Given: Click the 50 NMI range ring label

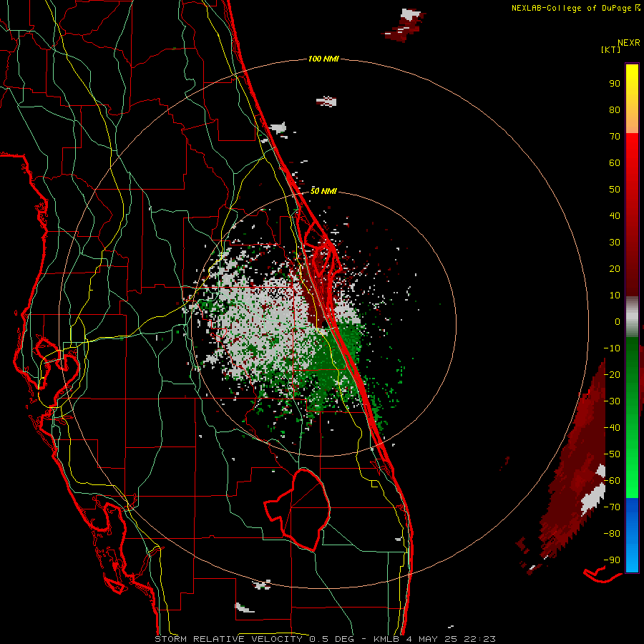Looking at the screenshot, I should [323, 191].
